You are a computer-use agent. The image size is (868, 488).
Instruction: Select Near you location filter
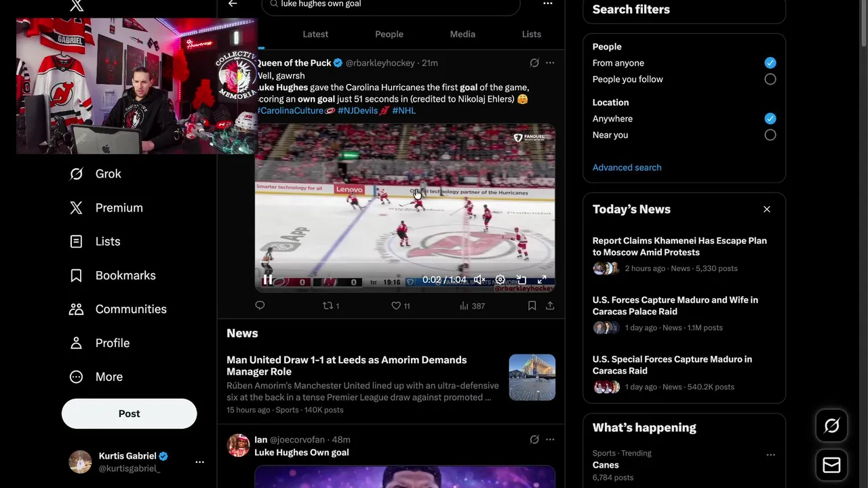coord(770,135)
